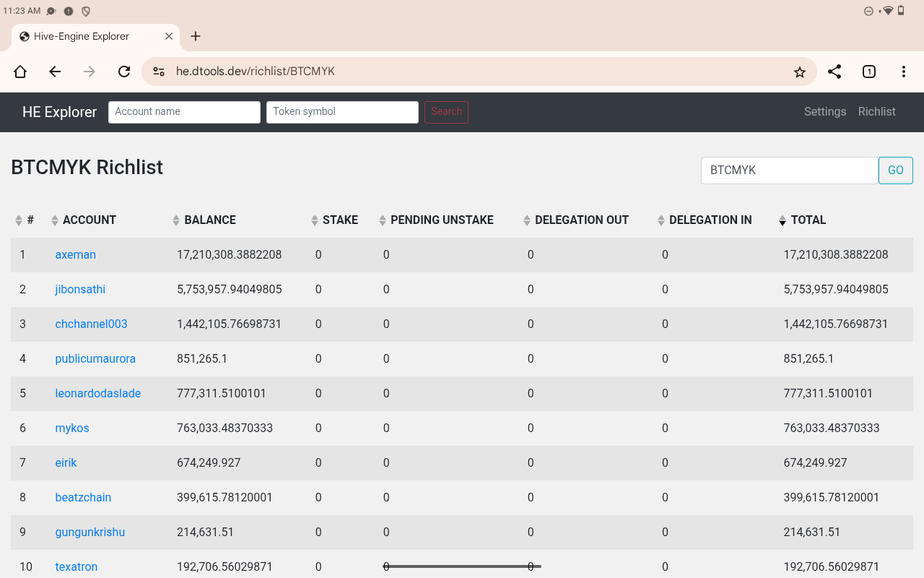
Task: Tap the share icon in toolbar
Action: click(834, 72)
